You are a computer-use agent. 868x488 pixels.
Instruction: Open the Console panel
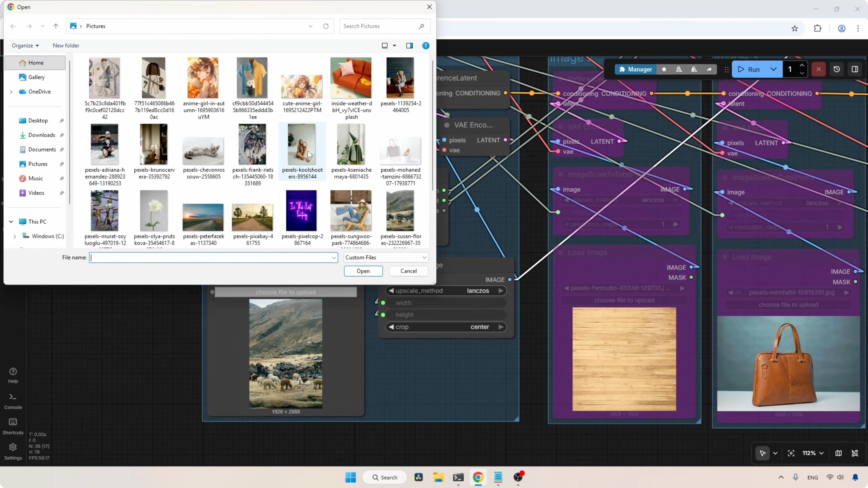tap(13, 401)
